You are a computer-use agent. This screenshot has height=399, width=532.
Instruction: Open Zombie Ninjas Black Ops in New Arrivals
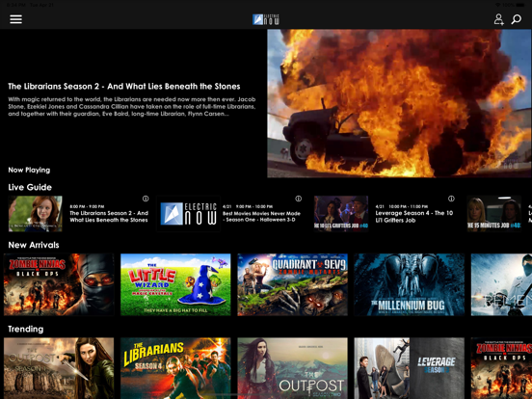(59, 284)
